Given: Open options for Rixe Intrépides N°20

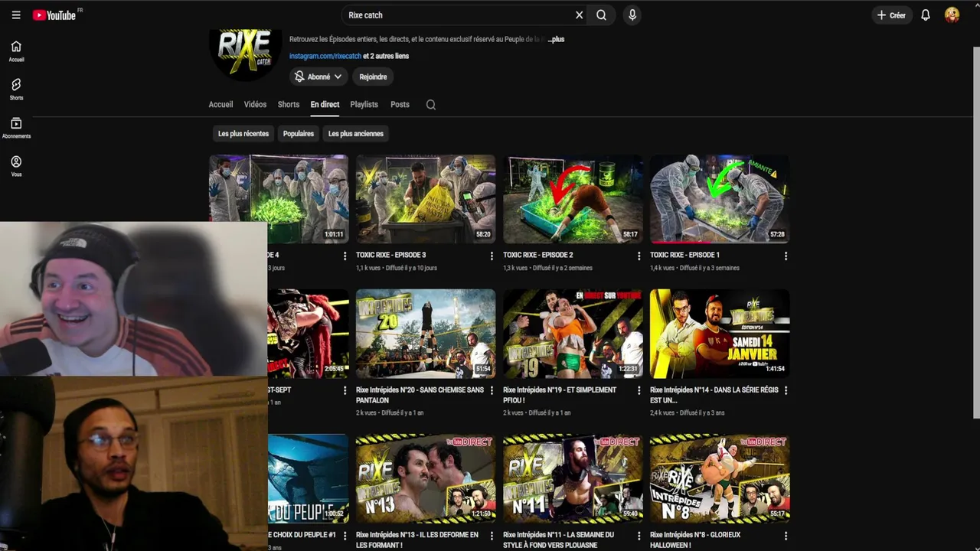Looking at the screenshot, I should [x=492, y=391].
